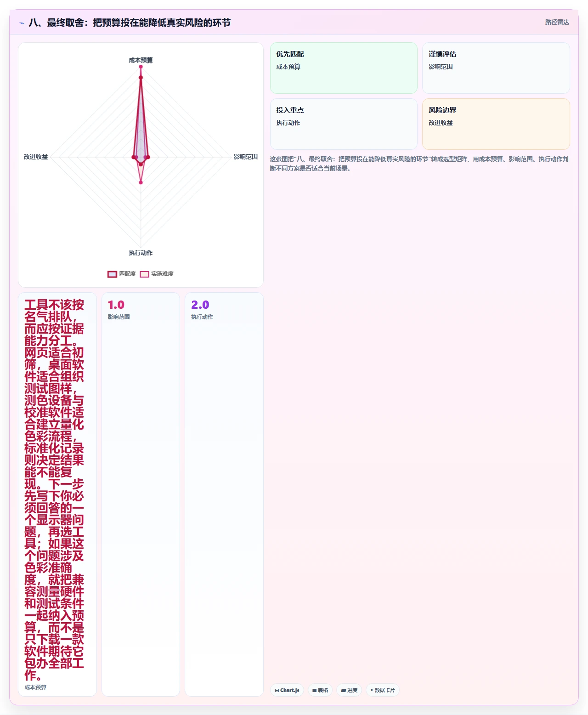Click the 成本预算 radar axis label
Viewport: 588px width, 715px height.
pos(141,60)
